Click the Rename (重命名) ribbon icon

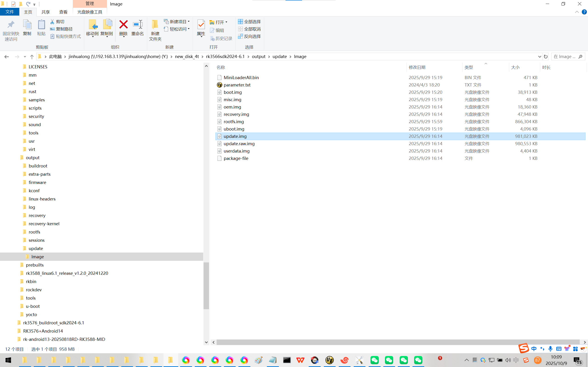tap(138, 25)
